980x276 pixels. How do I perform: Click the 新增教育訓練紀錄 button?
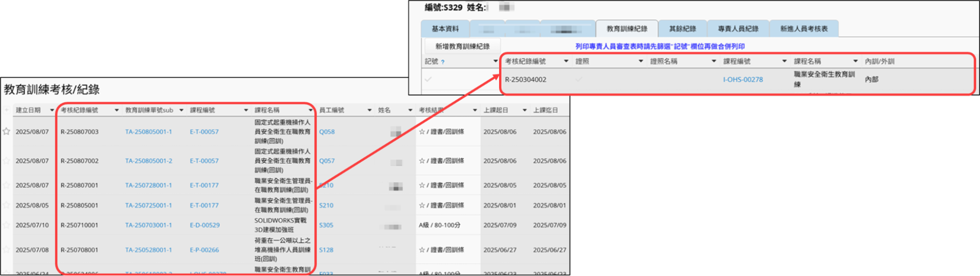coord(462,46)
